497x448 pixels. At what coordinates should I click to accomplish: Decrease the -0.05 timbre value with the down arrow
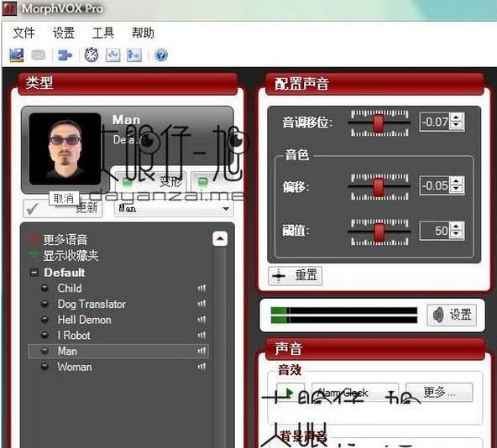point(457,190)
